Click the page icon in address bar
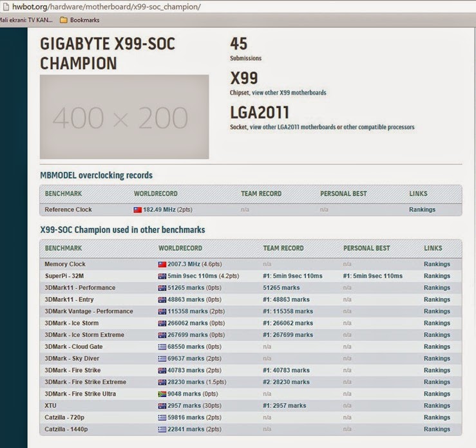This screenshot has height=448, width=476. click(x=5, y=6)
